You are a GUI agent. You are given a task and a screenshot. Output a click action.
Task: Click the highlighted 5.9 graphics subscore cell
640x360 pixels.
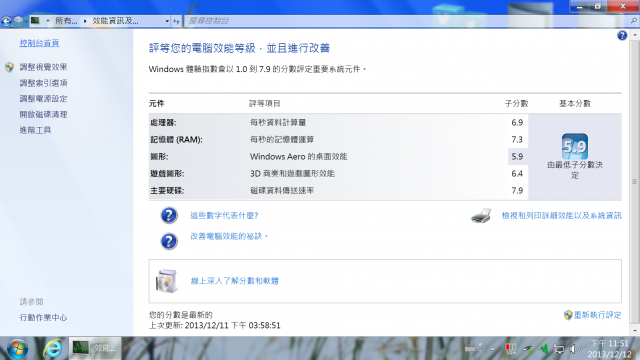518,157
